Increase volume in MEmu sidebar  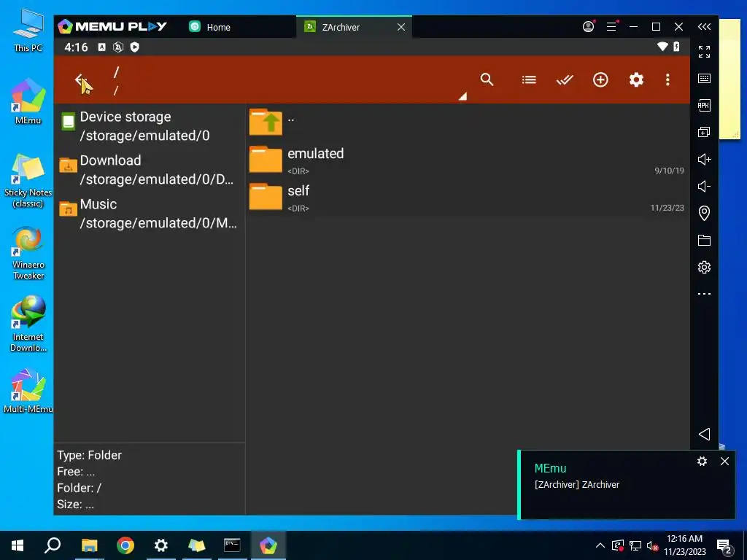(x=704, y=159)
